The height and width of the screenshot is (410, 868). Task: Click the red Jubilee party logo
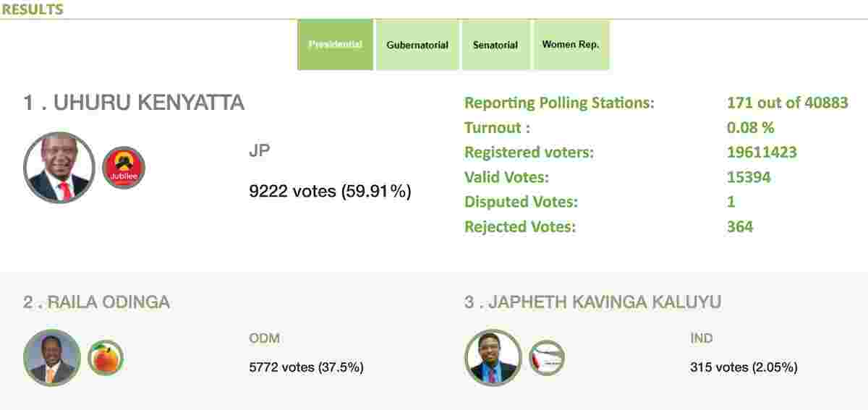[124, 168]
